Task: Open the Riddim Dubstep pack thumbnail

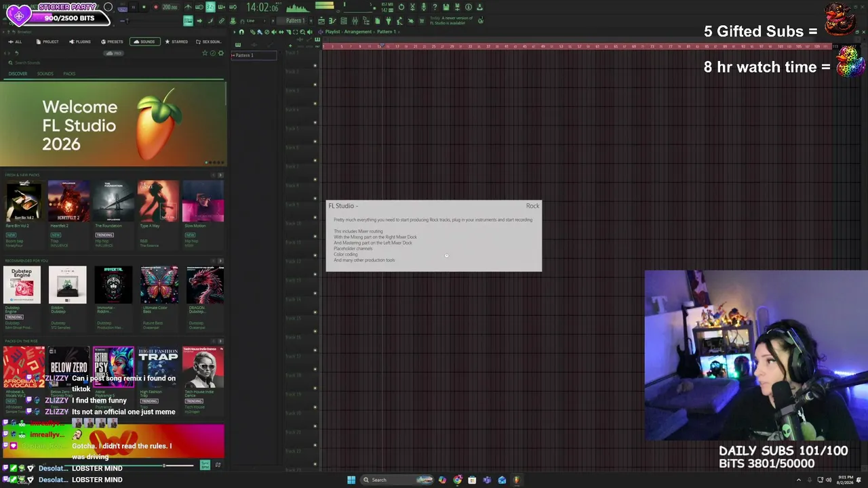Action: click(x=67, y=285)
